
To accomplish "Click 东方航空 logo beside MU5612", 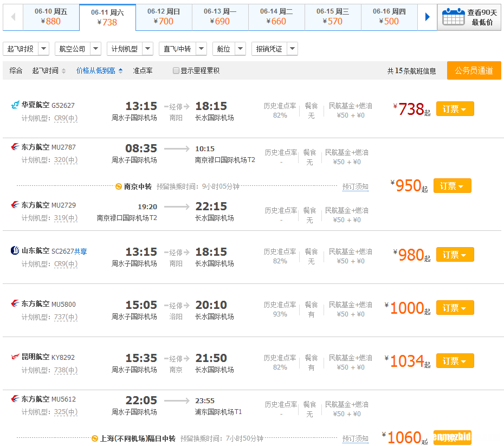I will (15, 399).
